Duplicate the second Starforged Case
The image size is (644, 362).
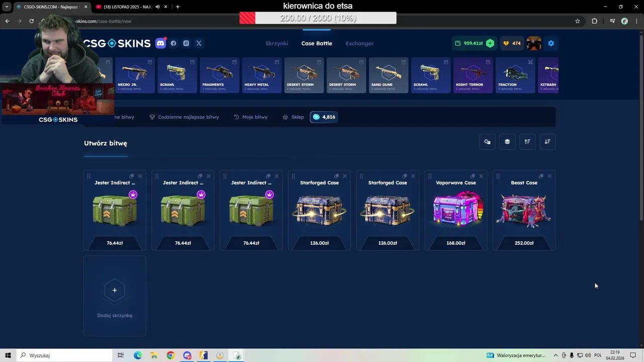point(405,176)
